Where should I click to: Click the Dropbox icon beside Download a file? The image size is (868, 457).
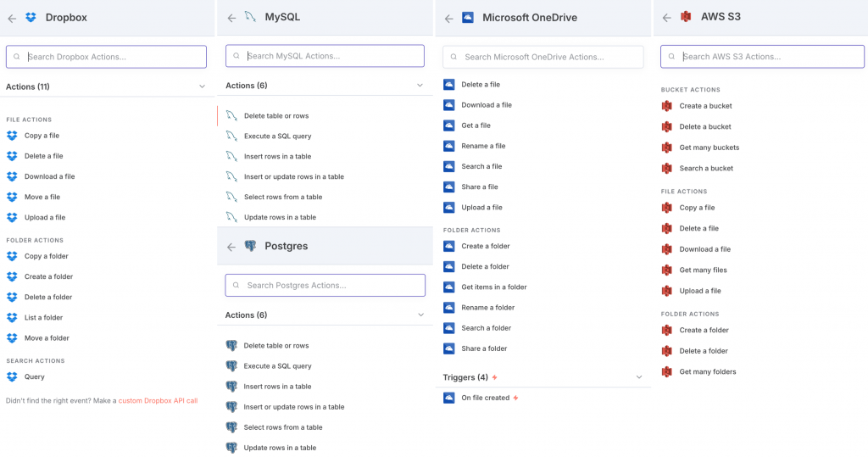tap(12, 176)
